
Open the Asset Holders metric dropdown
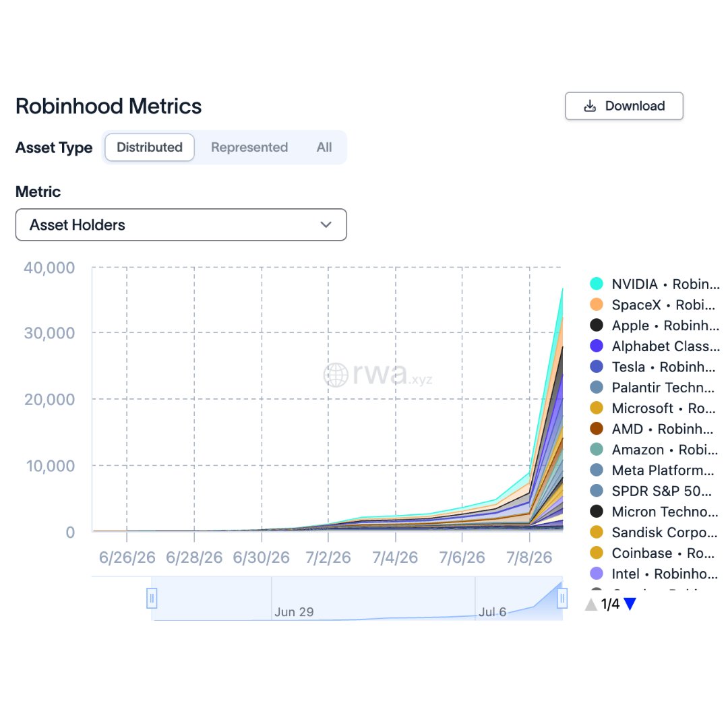pos(181,224)
